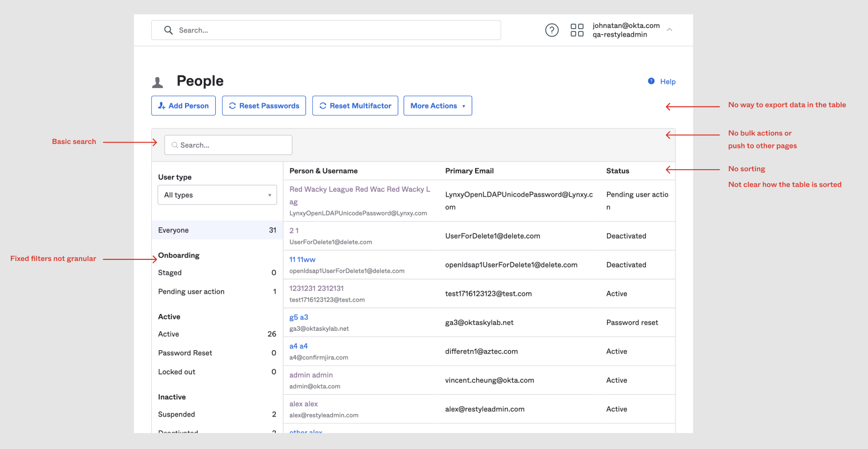Click the person icon next to People title
Image resolution: width=868 pixels, height=449 pixels.
click(158, 82)
